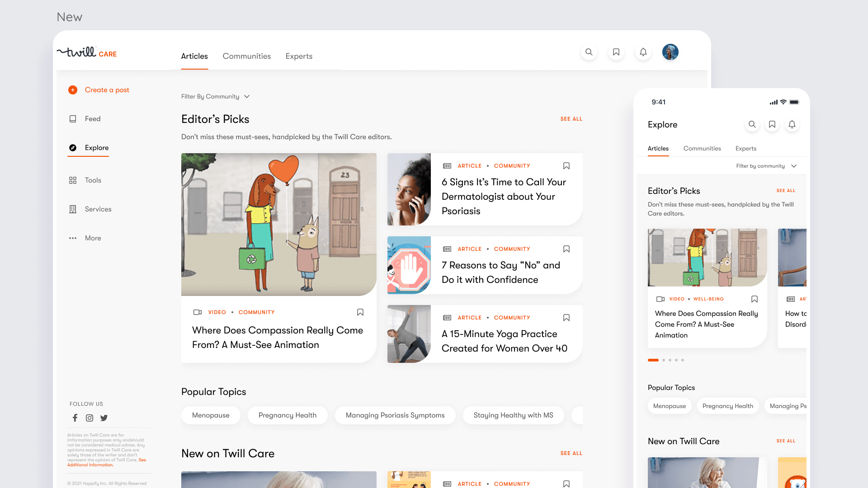Expand the Filter By Community dropdown

216,97
